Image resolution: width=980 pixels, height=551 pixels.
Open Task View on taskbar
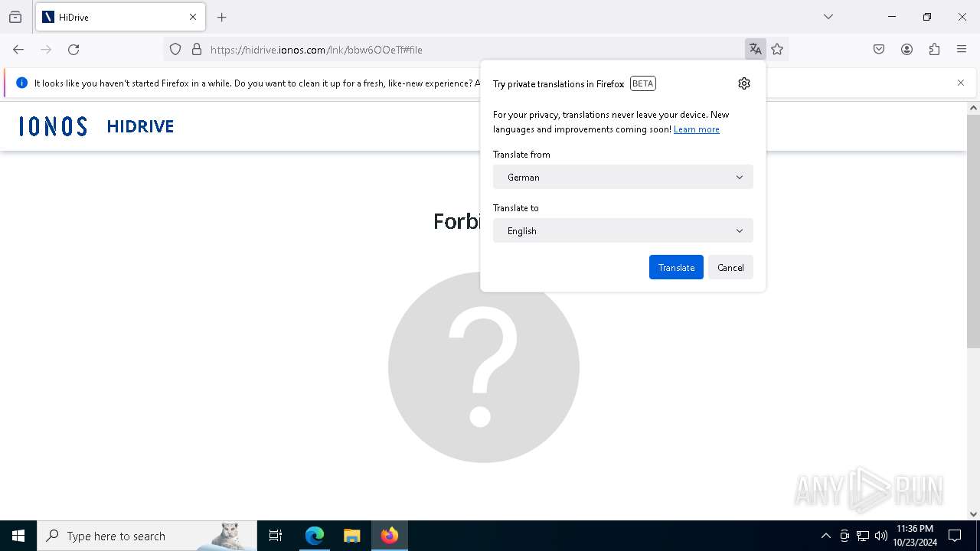(x=276, y=536)
